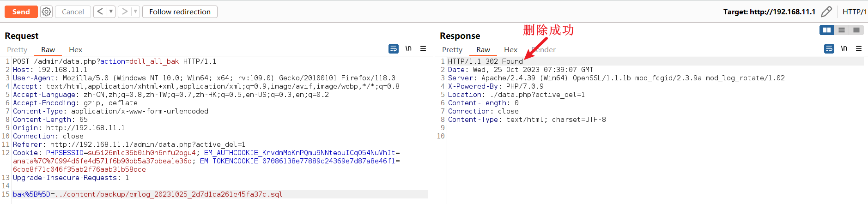Open Response panel options hamburger menu
Screen dimensions: 868x204
(859, 48)
